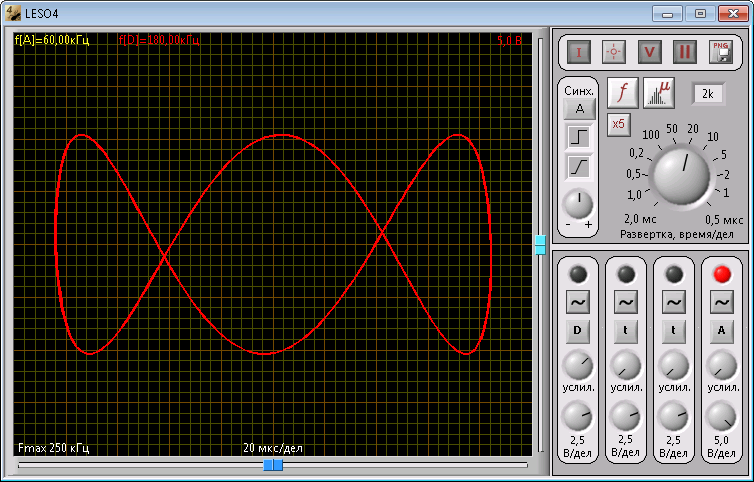This screenshot has height=482, width=754.
Task: Save screenshot with the PNG icon
Action: coord(720,51)
